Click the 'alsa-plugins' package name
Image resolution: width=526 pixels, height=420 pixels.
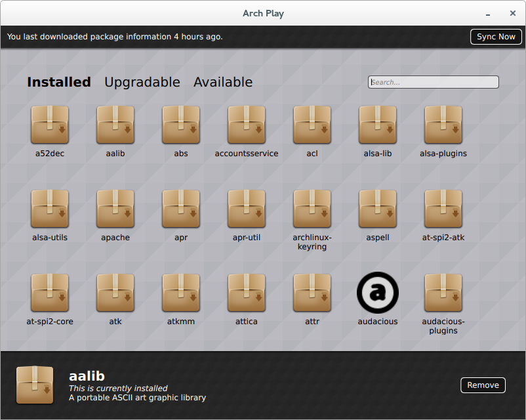point(443,154)
